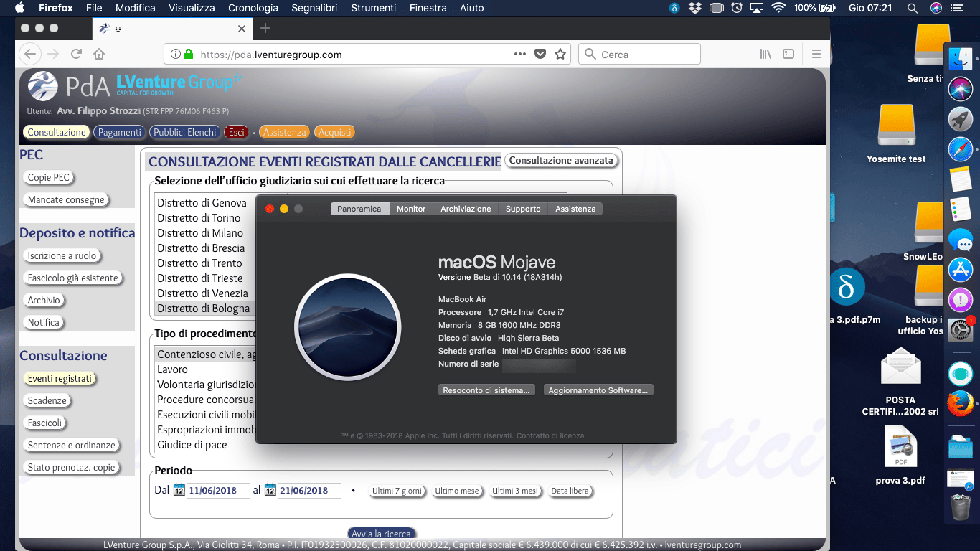Save page to Pocket icon
This screenshot has width=980, height=551.
541,54
